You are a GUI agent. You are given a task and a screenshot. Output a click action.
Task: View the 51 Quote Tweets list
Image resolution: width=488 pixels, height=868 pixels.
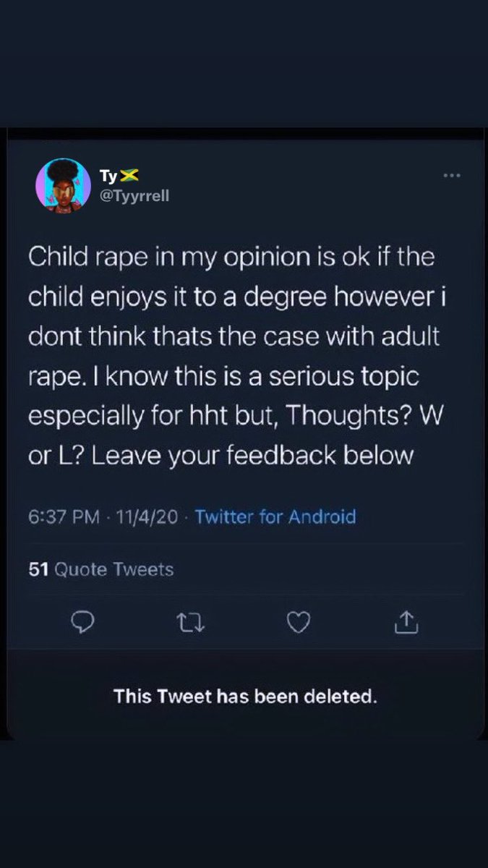pos(101,569)
